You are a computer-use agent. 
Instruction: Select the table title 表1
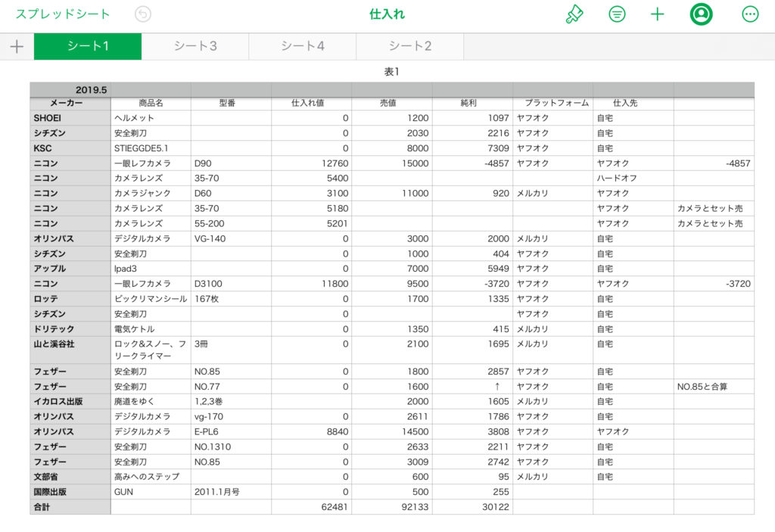click(391, 72)
